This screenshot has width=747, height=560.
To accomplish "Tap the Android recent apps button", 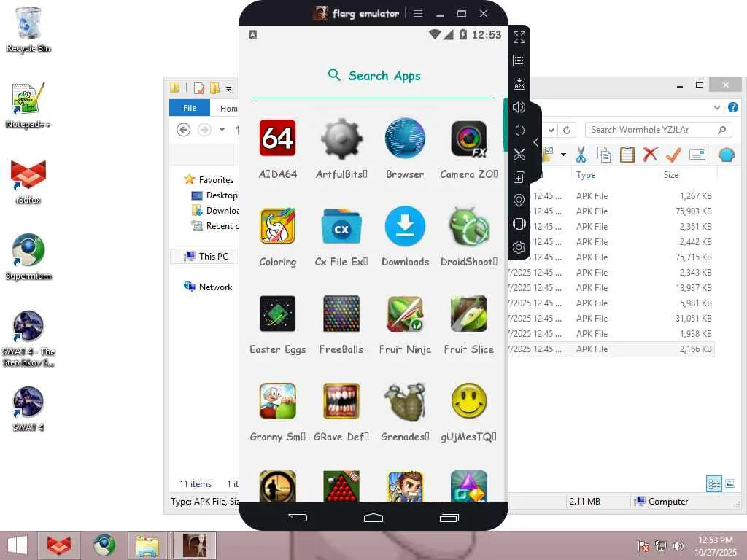I will click(449, 517).
